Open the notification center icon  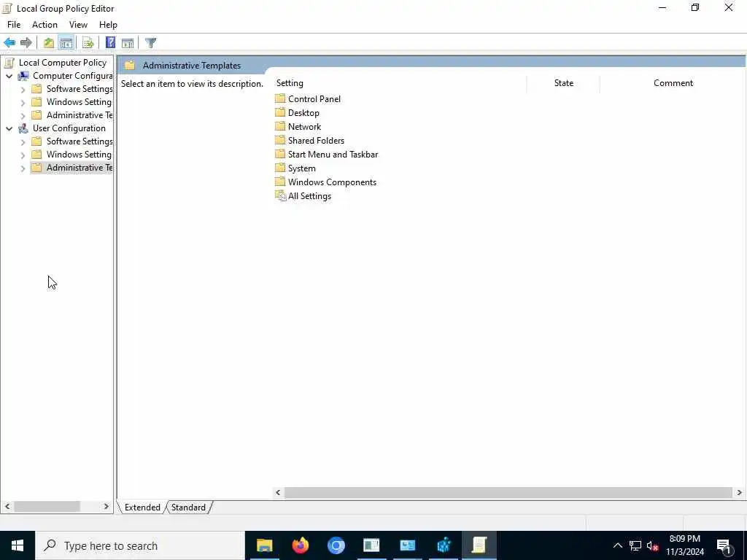point(724,545)
